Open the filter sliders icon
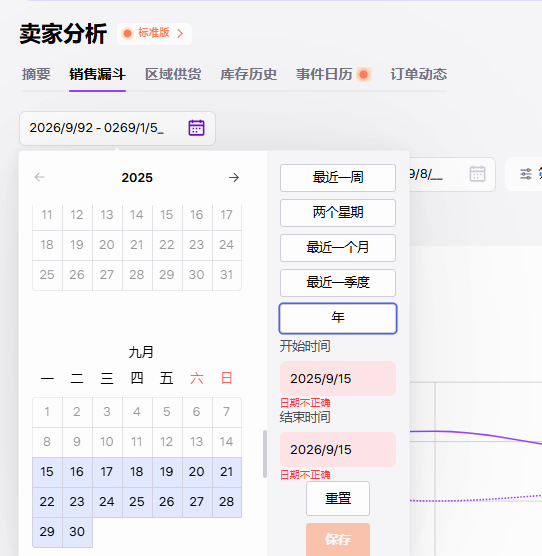542x556 pixels. (x=526, y=174)
